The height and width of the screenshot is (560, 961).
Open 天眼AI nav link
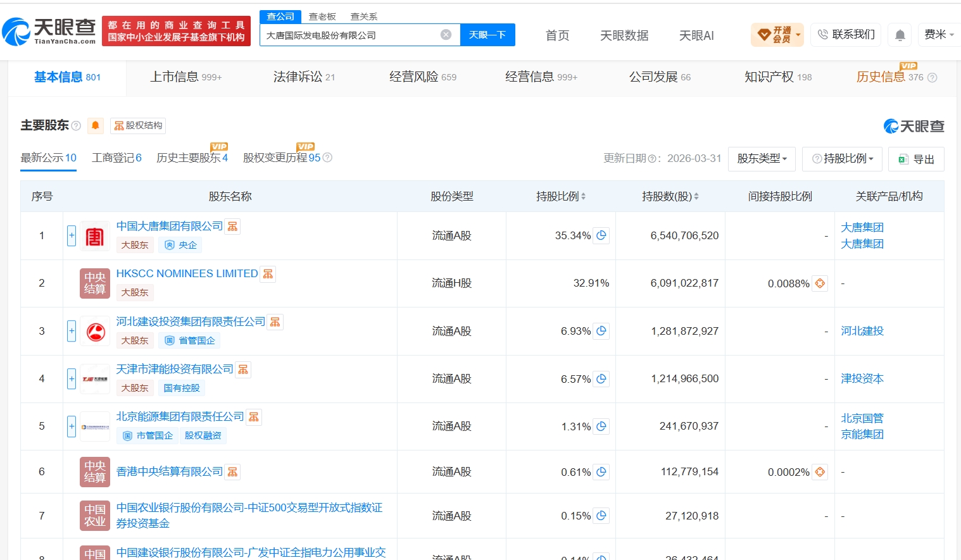tap(696, 35)
